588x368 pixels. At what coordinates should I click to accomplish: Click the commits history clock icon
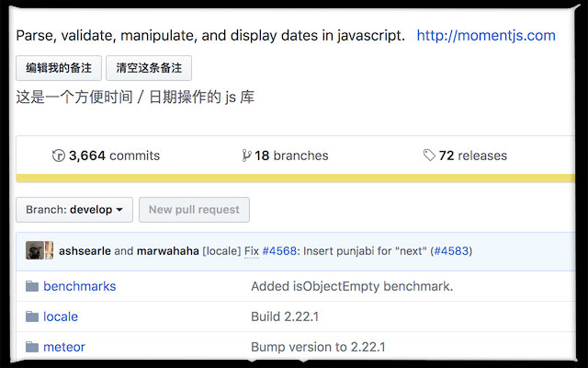[59, 155]
